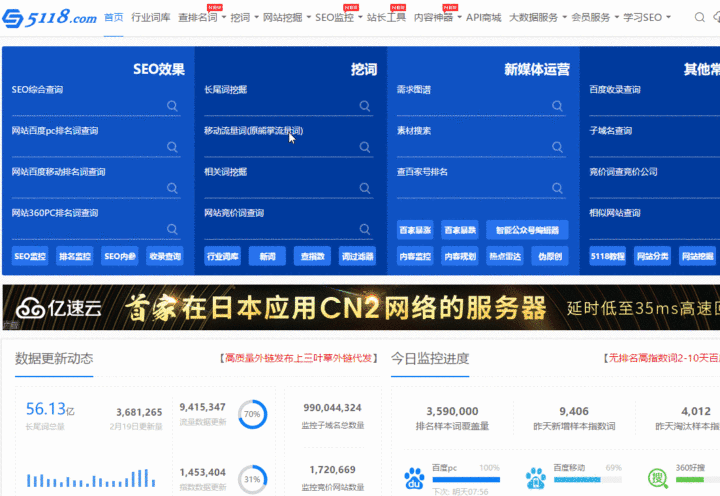This screenshot has height=496, width=720.
Task: Click the 智能公众号编辑器 button
Action: pyautogui.click(x=527, y=230)
